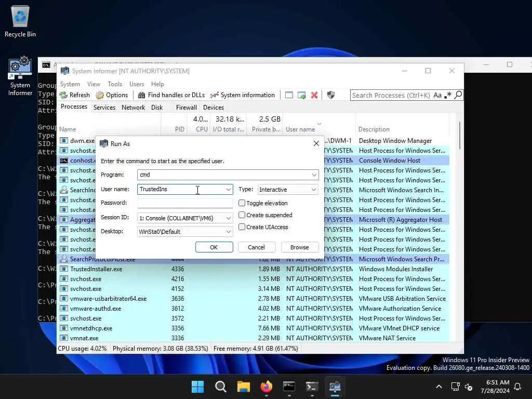Image resolution: width=532 pixels, height=399 pixels.
Task: Open the Recycle Bin desktop icon
Action: 20,21
